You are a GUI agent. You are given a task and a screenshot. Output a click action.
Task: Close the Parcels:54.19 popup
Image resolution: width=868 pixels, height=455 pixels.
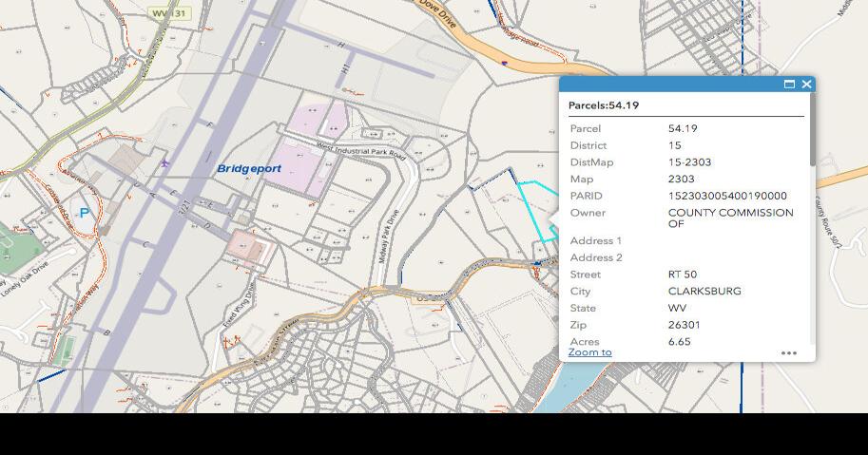[x=806, y=85]
